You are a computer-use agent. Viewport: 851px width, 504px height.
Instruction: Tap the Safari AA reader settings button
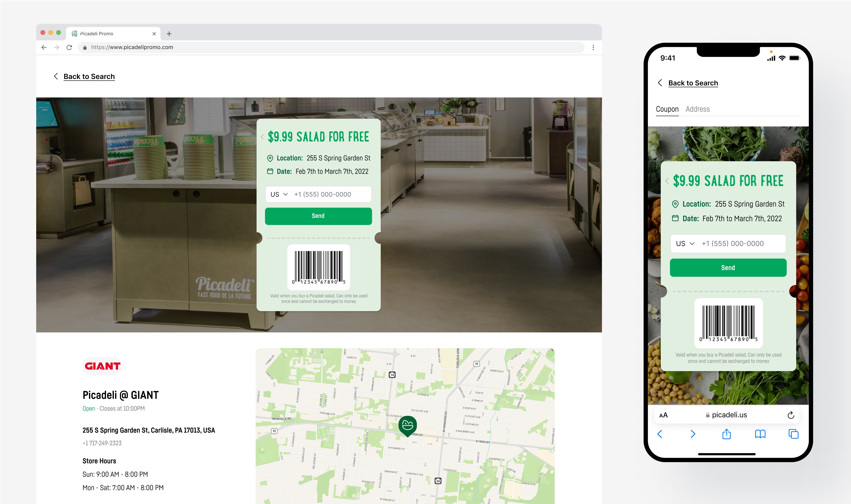pyautogui.click(x=663, y=415)
